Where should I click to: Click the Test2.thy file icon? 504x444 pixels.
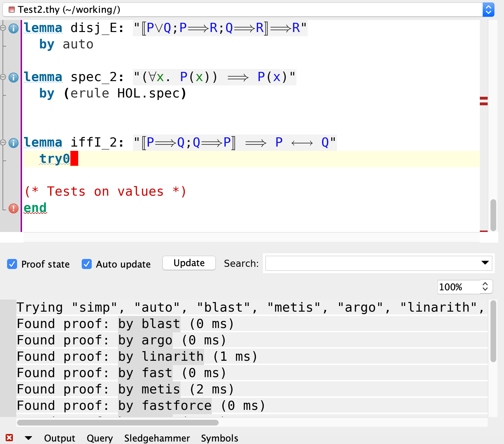click(12, 10)
